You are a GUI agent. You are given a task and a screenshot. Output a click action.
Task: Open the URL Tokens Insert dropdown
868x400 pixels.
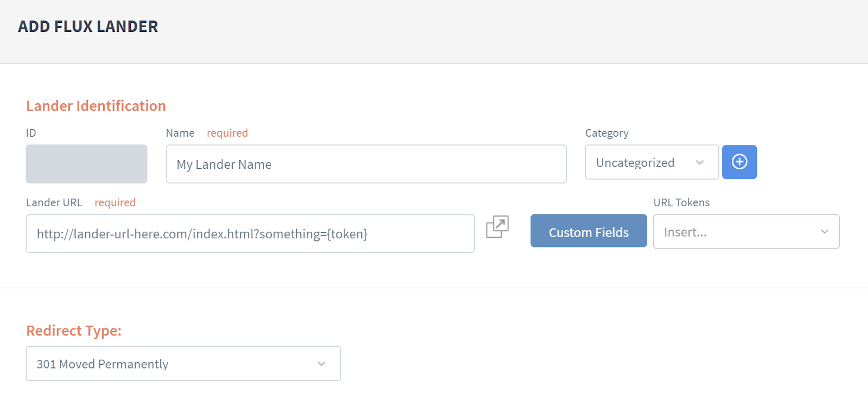746,232
